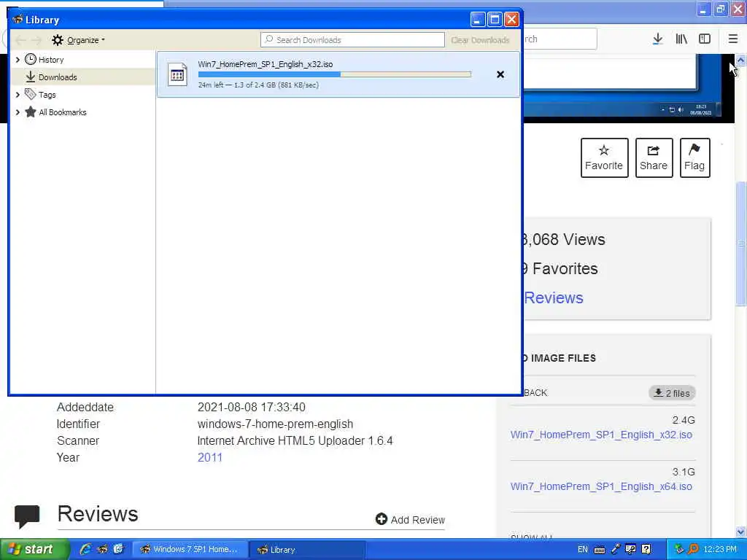747x560 pixels.
Task: Click the keyboard tray icon on taskbar
Action: pyautogui.click(x=600, y=550)
